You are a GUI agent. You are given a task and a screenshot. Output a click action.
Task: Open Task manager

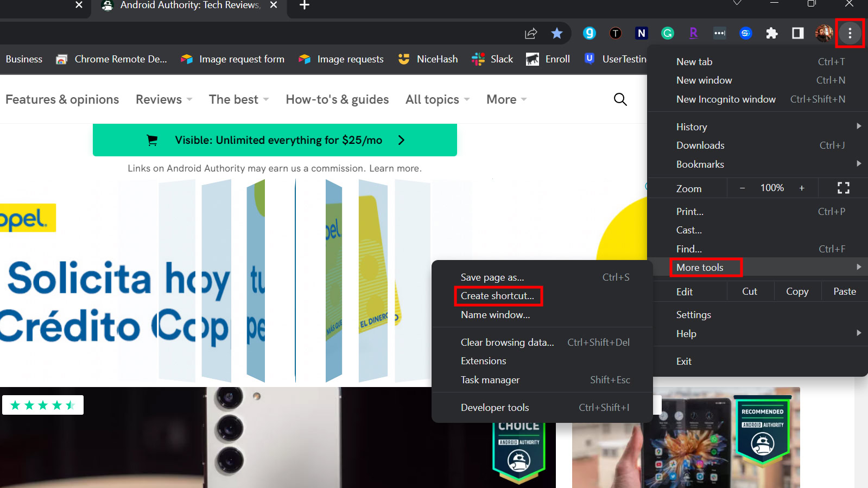click(x=542, y=380)
